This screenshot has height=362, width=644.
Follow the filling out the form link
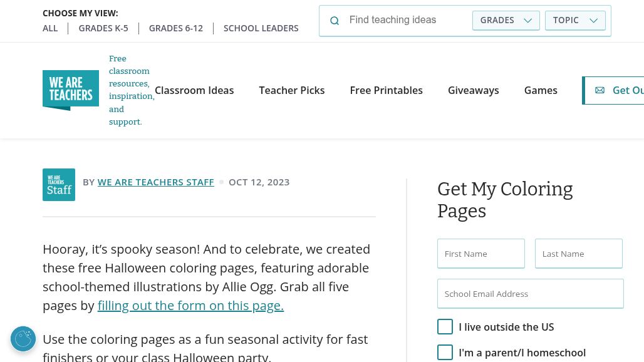pyautogui.click(x=190, y=306)
